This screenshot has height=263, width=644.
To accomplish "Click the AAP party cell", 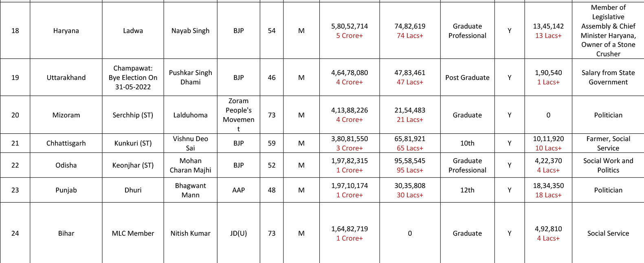I will pyautogui.click(x=238, y=190).
